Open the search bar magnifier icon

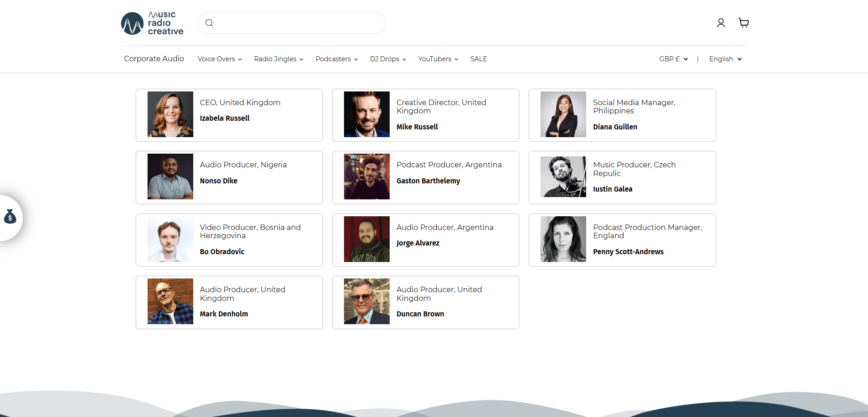pos(210,22)
